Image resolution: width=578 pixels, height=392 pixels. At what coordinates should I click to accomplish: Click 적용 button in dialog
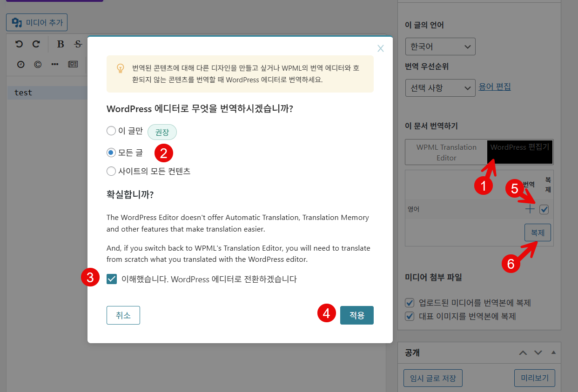357,315
